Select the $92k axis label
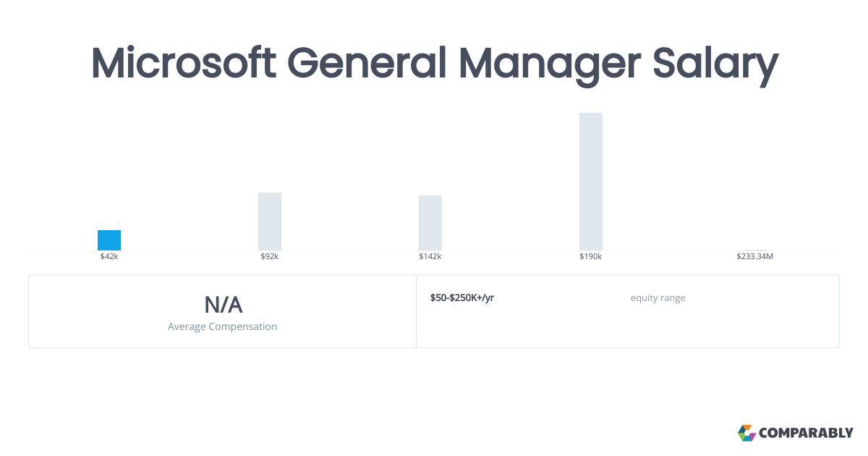Viewport: 868px width, 456px height. (x=270, y=257)
